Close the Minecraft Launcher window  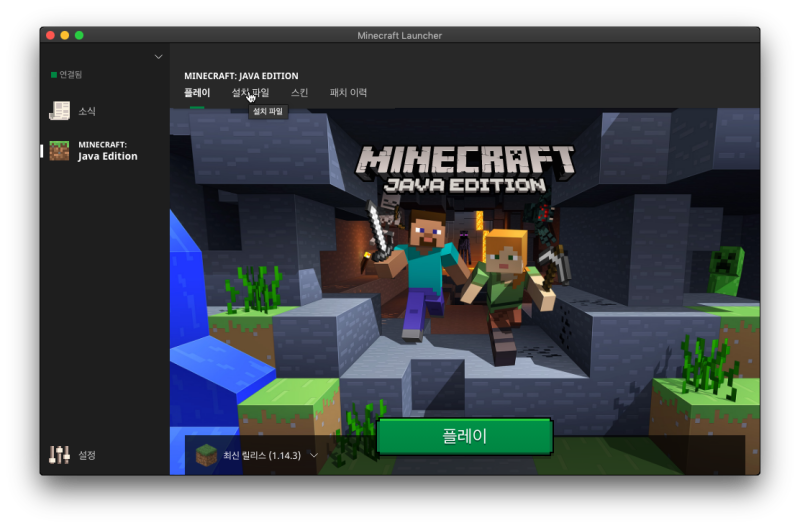point(50,35)
